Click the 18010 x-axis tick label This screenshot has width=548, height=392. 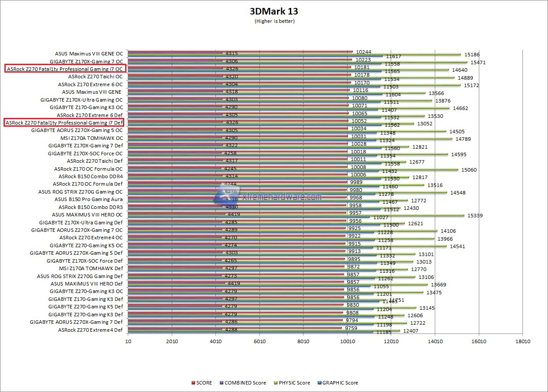522,341
